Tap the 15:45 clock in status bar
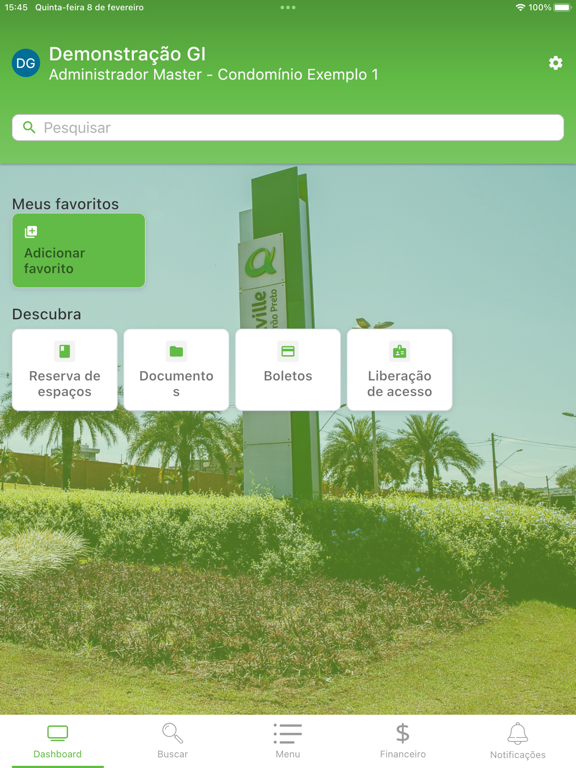The height and width of the screenshot is (768, 576). click(16, 7)
